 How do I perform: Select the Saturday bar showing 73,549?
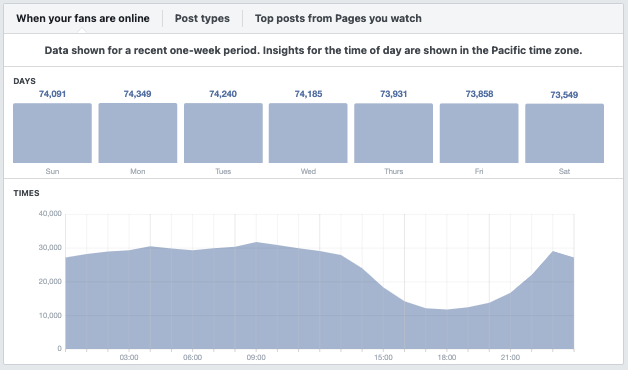click(564, 133)
